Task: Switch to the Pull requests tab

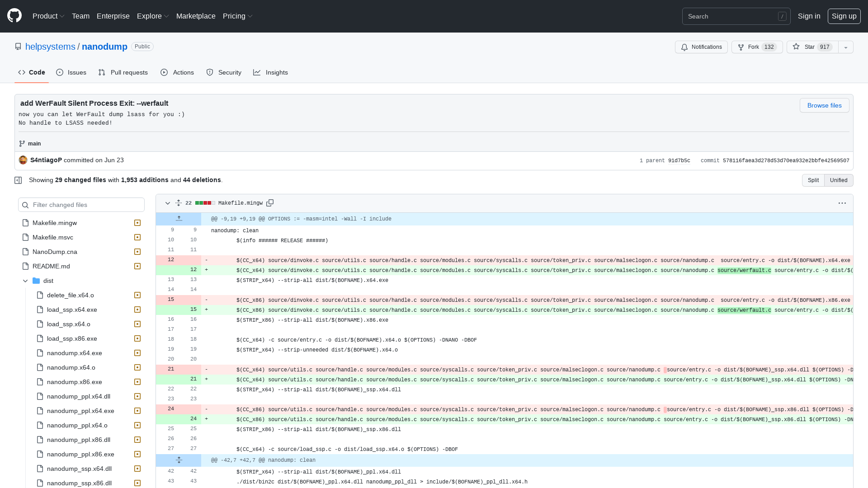Action: coord(123,72)
